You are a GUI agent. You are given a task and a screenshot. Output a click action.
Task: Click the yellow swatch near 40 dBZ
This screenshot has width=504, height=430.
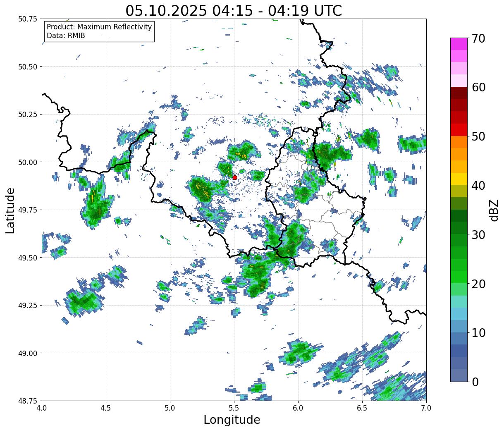459,179
